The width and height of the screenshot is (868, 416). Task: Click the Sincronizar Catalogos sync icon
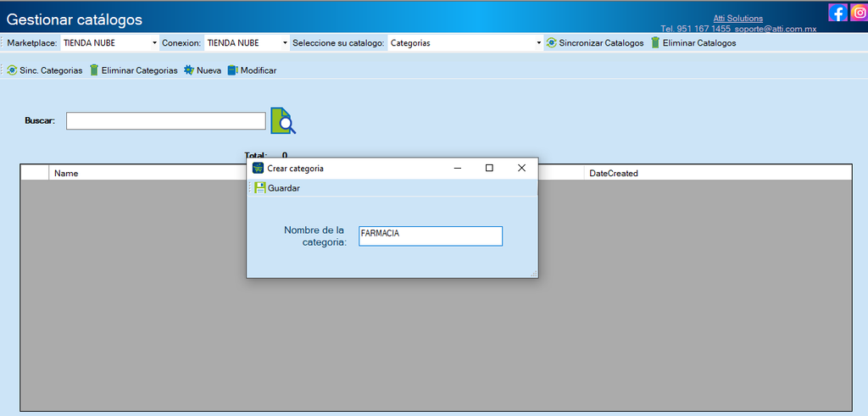point(551,42)
